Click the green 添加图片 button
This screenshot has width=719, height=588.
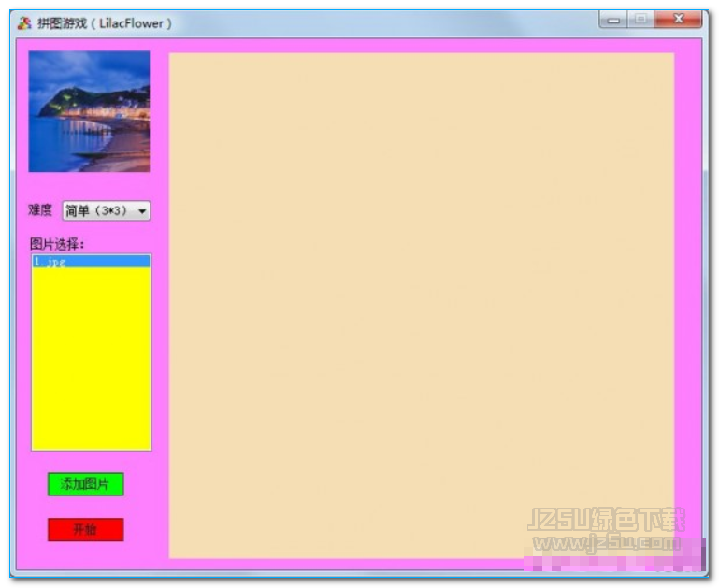click(86, 484)
